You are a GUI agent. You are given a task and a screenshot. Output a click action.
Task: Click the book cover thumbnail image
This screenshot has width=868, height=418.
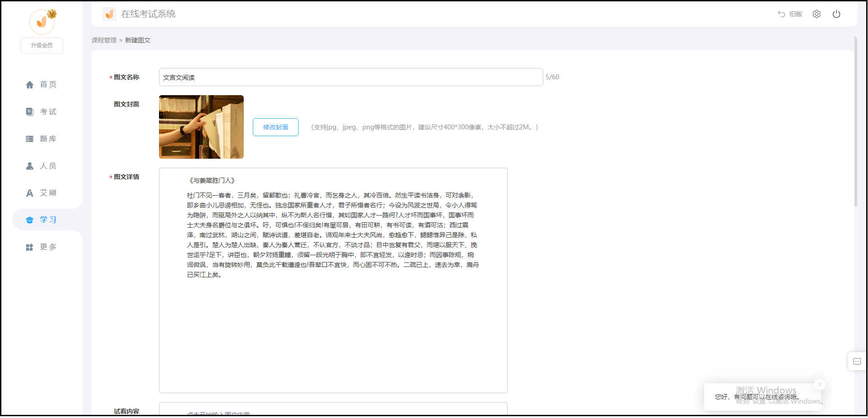[x=201, y=127]
